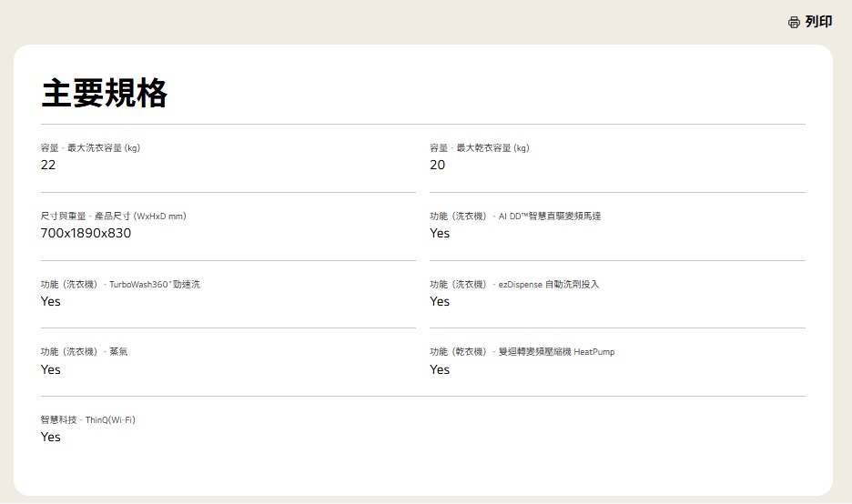Click the 最大洗衣容量 (kg) label
Image resolution: width=852 pixels, height=504 pixels.
click(104, 148)
